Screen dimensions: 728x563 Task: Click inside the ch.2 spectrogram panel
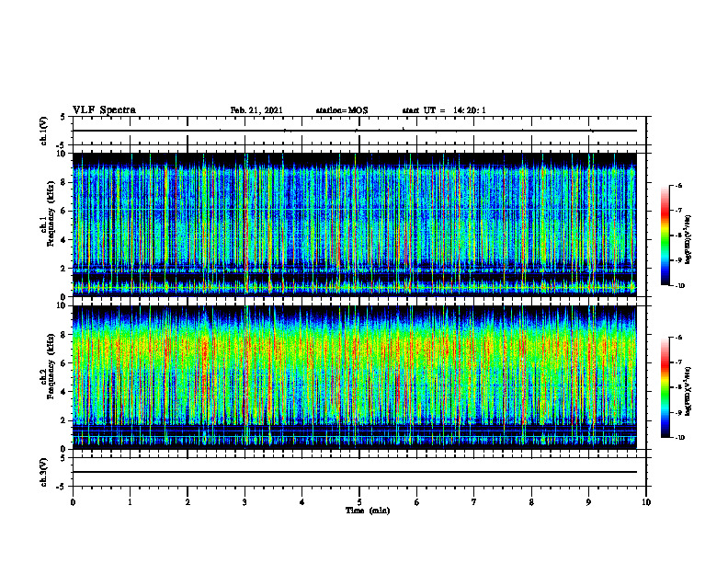coord(354,377)
